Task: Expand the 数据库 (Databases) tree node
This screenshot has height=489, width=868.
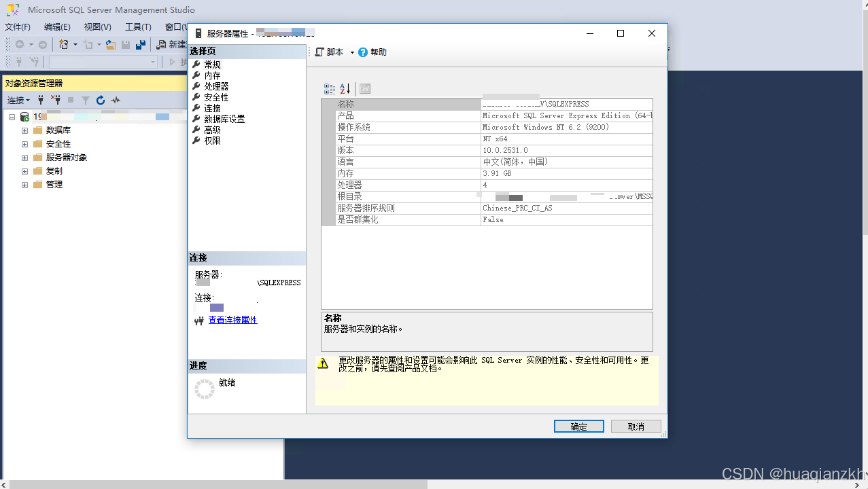Action: coord(25,130)
